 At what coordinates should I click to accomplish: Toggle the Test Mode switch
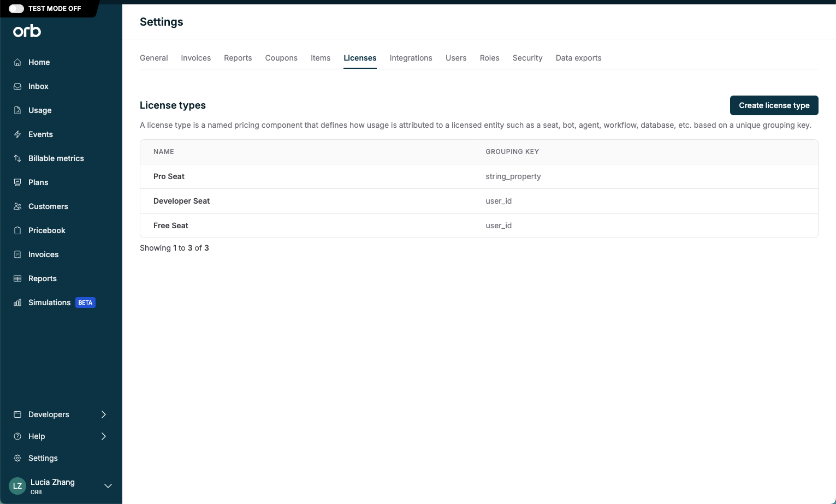(x=16, y=8)
